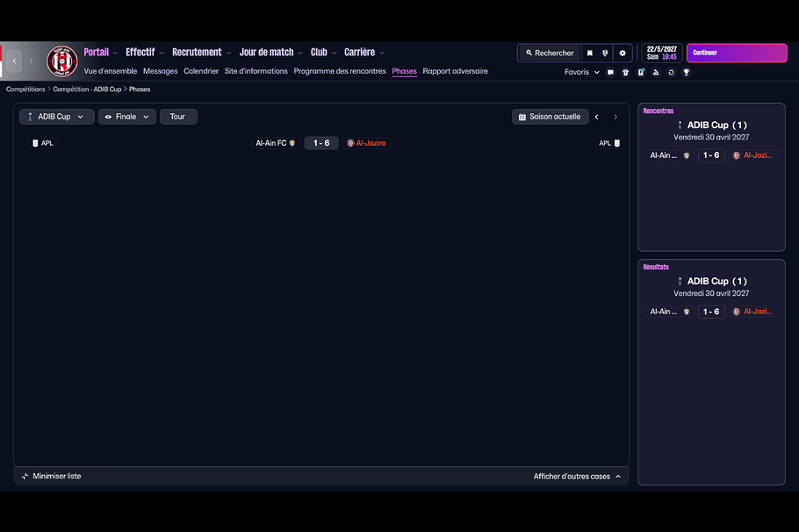Switch to Rapport adversaire tab
The height and width of the screenshot is (532, 799).
pos(455,71)
